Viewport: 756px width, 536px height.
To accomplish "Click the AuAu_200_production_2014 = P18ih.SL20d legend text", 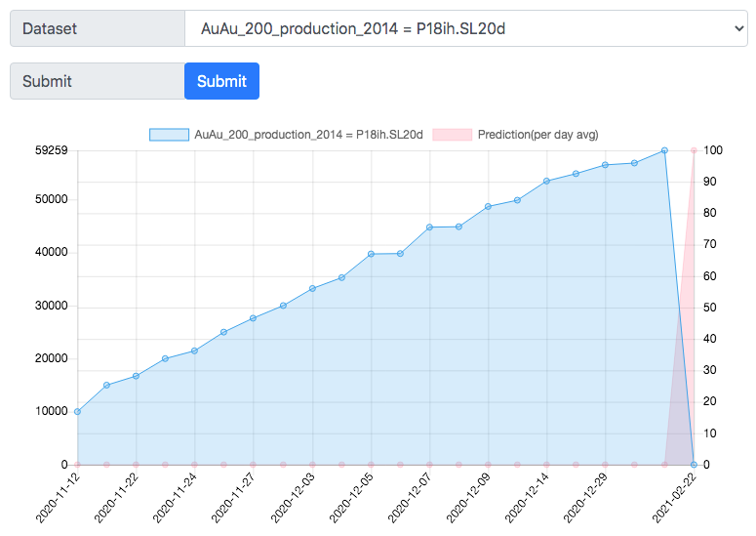I will [x=308, y=135].
